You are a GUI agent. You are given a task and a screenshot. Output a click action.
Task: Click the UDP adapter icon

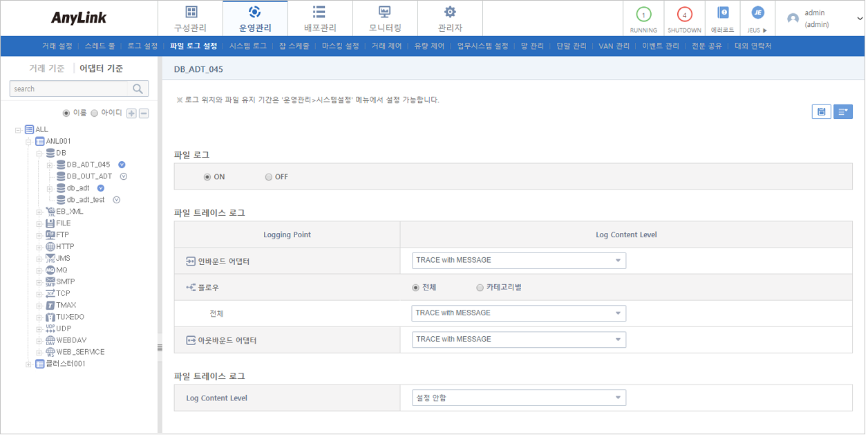50,328
